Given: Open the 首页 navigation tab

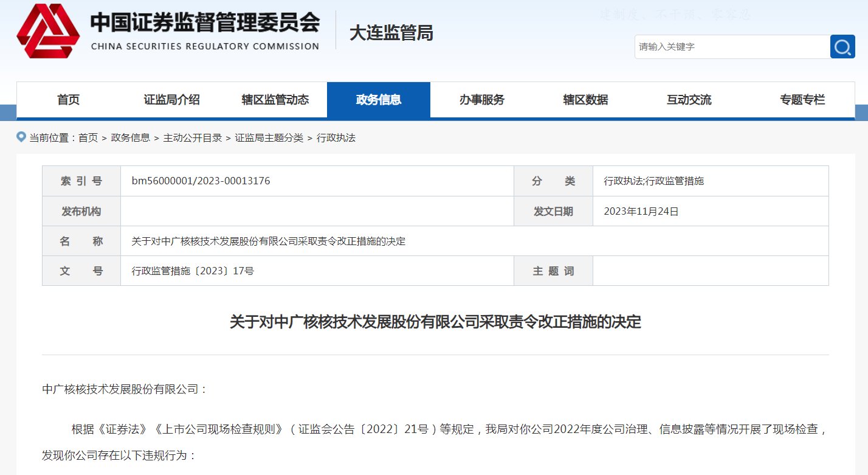Looking at the screenshot, I should tap(68, 100).
